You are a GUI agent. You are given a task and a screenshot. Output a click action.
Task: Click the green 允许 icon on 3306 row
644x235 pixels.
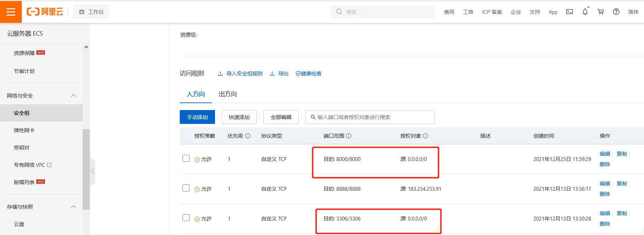point(197,219)
